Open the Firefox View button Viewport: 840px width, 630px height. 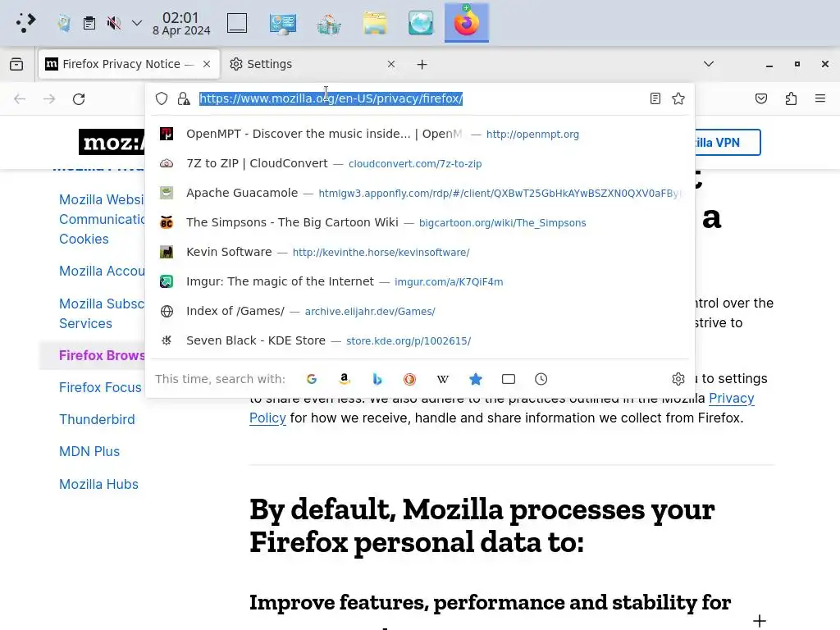click(16, 64)
